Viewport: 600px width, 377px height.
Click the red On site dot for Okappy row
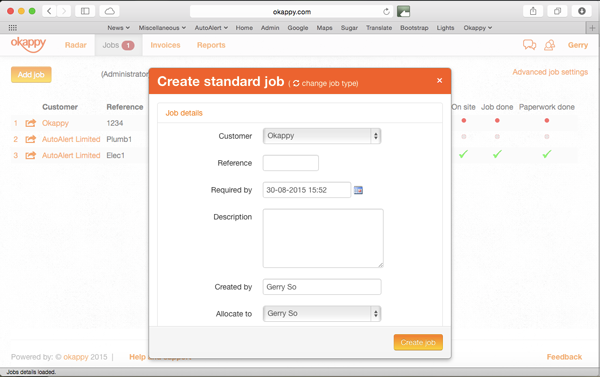coord(464,121)
